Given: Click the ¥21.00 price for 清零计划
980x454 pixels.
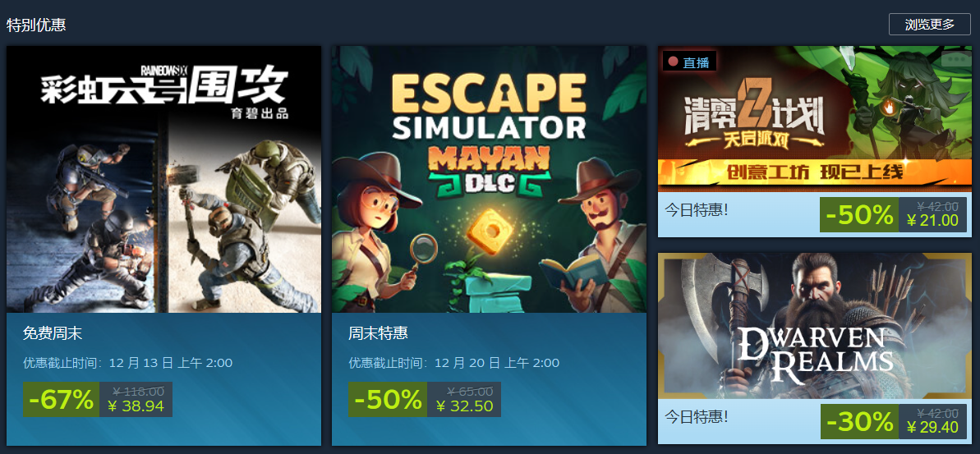Looking at the screenshot, I should pos(932,220).
